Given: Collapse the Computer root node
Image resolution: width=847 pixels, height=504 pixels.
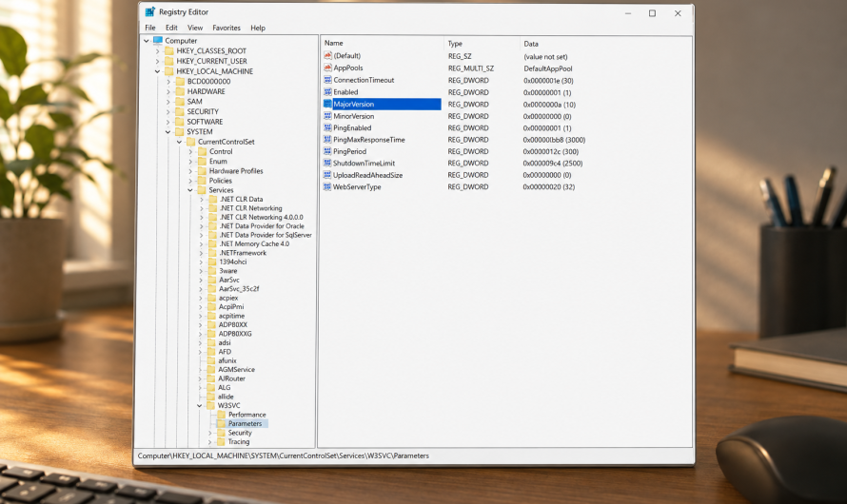Looking at the screenshot, I should coord(147,41).
